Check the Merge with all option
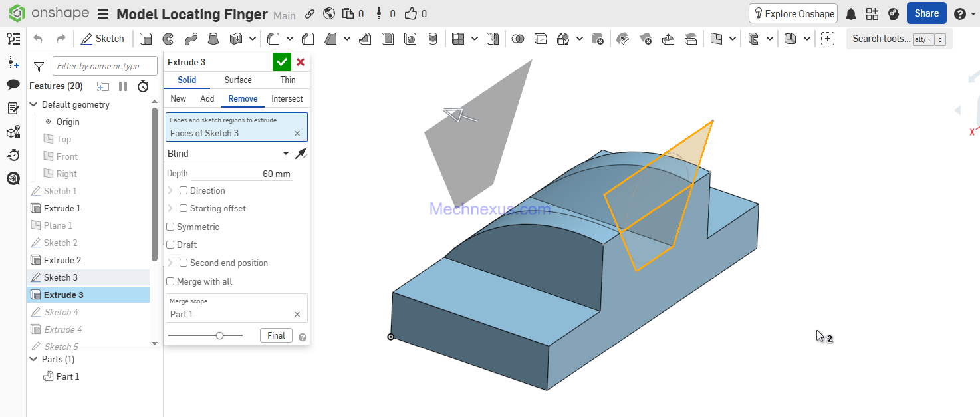 click(x=170, y=282)
